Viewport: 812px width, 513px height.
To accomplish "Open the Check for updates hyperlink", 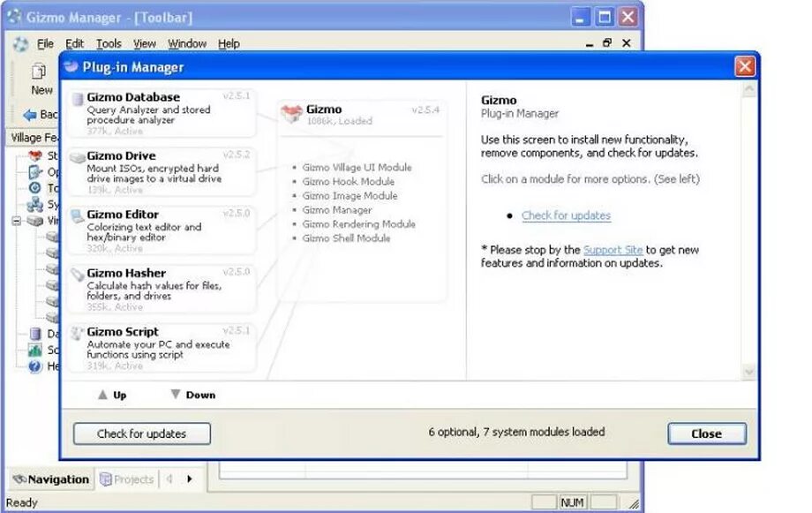I will click(566, 215).
